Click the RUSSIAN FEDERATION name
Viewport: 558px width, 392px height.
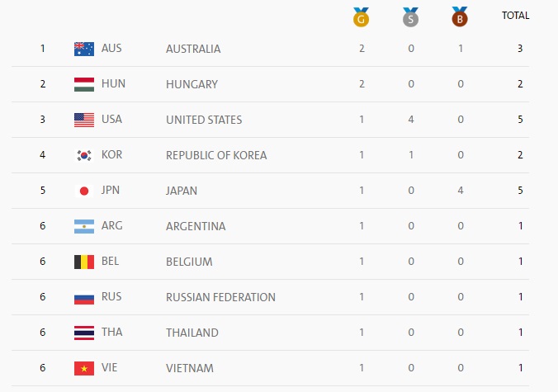(x=220, y=297)
